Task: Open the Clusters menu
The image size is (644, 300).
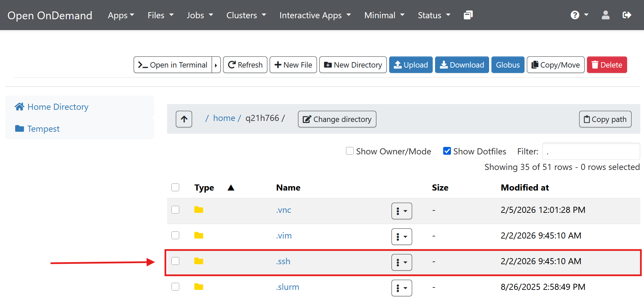Action: click(246, 15)
